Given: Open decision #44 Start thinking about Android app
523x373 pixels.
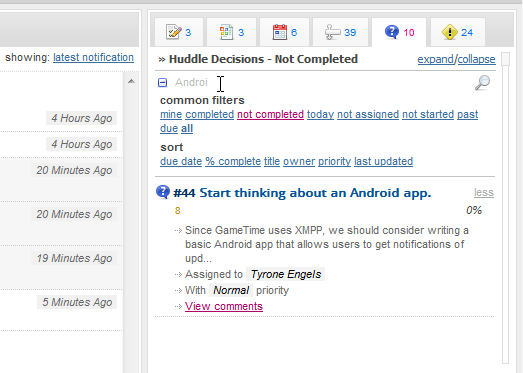Looking at the screenshot, I should 302,193.
